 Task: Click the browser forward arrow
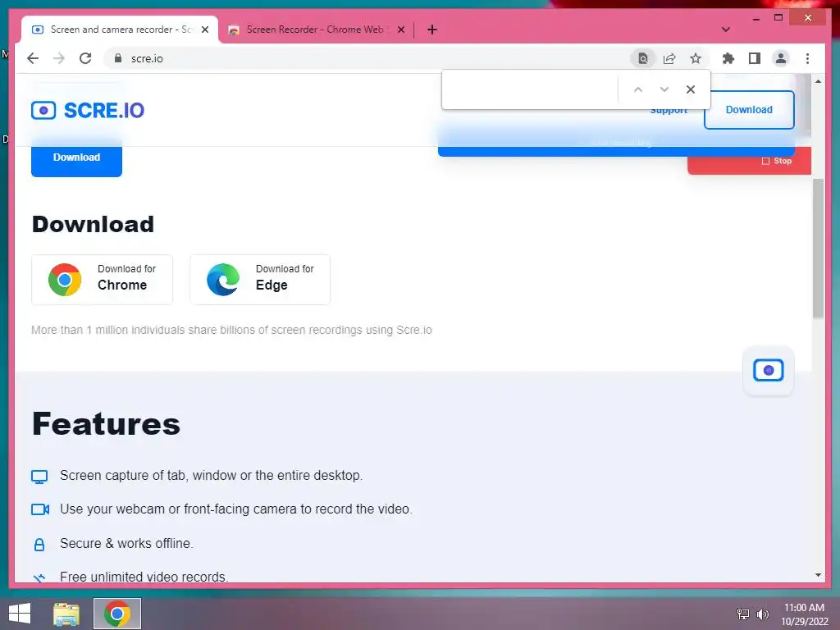point(59,58)
